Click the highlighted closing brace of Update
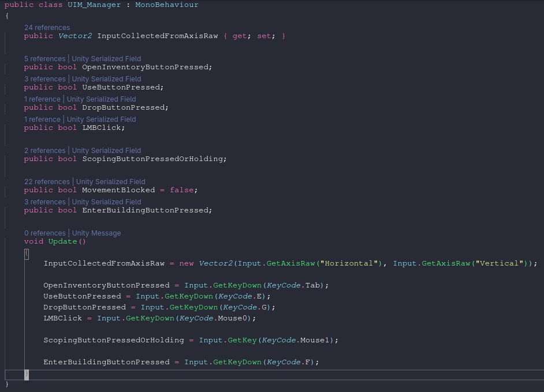The width and height of the screenshot is (544, 392). pyautogui.click(x=27, y=374)
